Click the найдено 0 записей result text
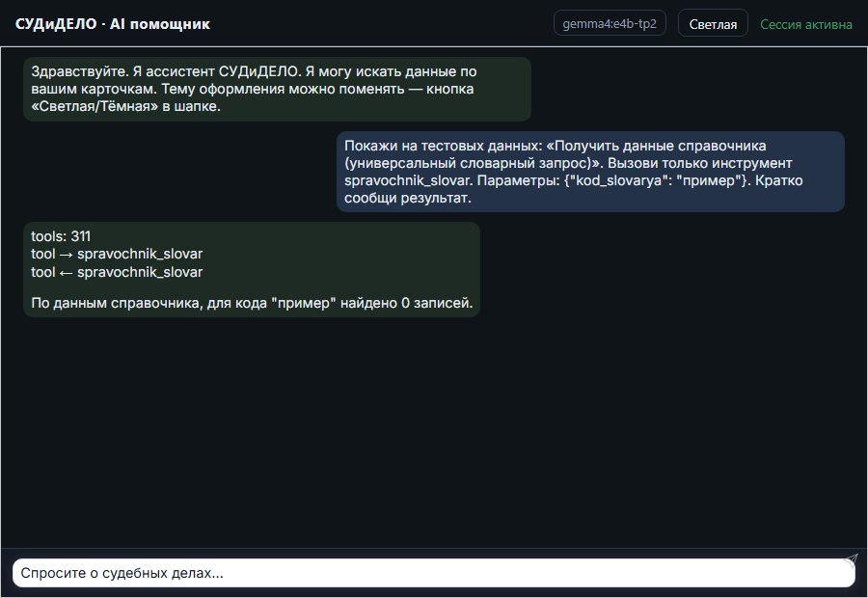This screenshot has height=598, width=868. (406, 304)
